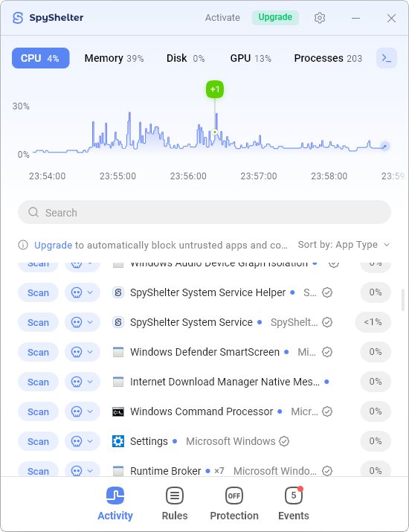This screenshot has height=532, width=409.
Task: Scan Windows Command Processor
Action: (38, 411)
